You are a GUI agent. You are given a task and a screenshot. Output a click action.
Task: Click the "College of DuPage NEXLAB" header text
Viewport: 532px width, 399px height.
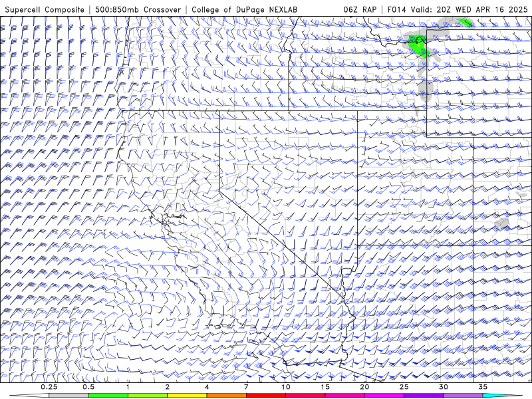coord(244,9)
